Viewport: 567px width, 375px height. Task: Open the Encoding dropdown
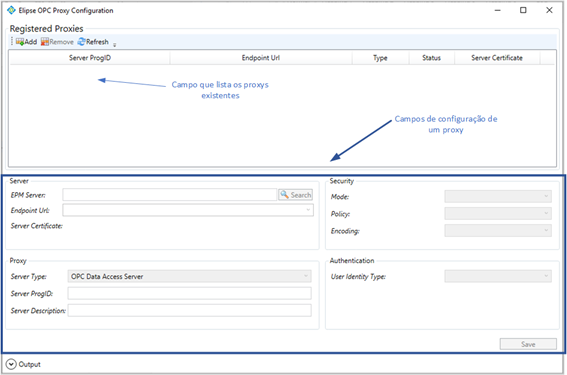point(498,230)
